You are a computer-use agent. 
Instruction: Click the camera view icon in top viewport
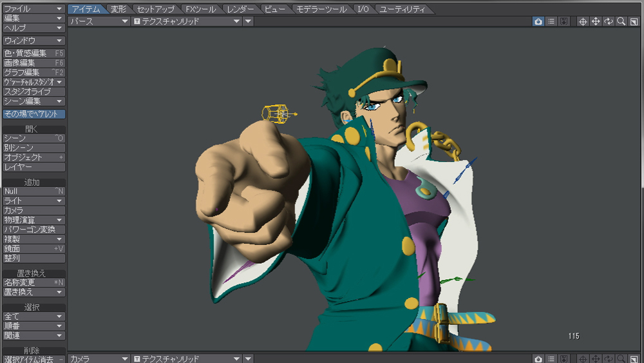point(538,21)
